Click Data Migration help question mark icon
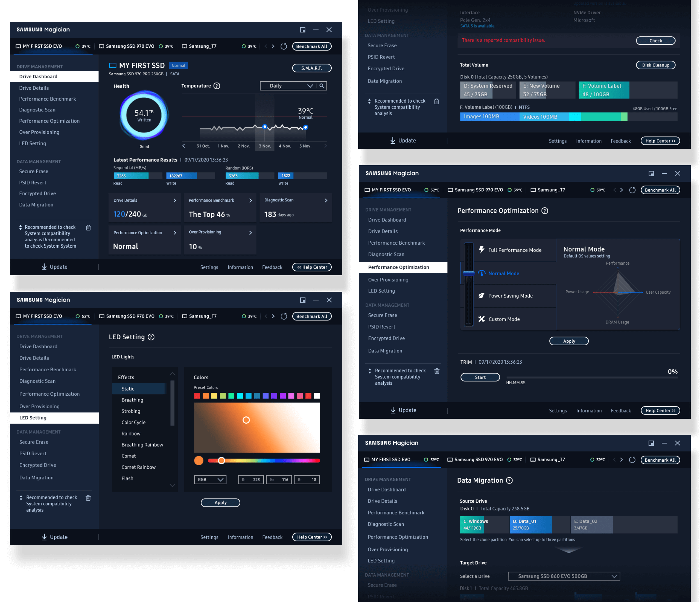The width and height of the screenshot is (700, 602). [x=509, y=480]
